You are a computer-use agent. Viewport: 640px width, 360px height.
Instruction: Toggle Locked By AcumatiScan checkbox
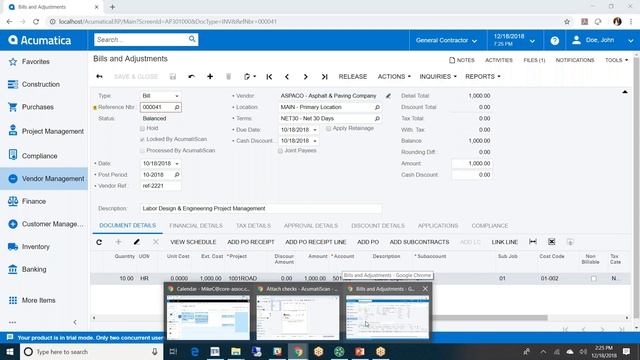[x=142, y=139]
